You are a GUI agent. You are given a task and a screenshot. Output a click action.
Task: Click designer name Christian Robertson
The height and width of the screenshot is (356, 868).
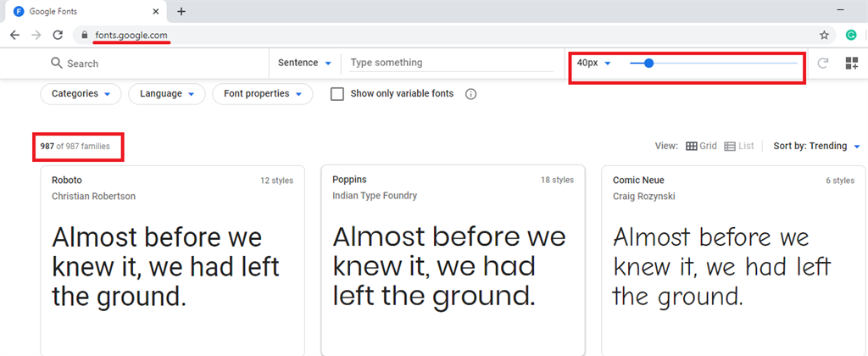click(93, 196)
